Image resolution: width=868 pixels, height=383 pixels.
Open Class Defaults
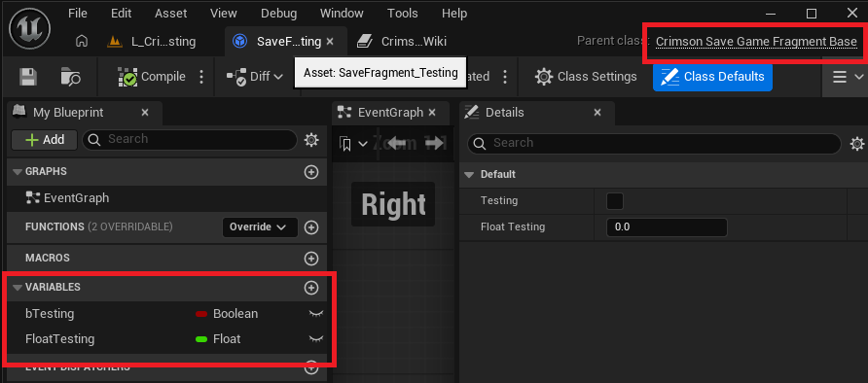[712, 77]
